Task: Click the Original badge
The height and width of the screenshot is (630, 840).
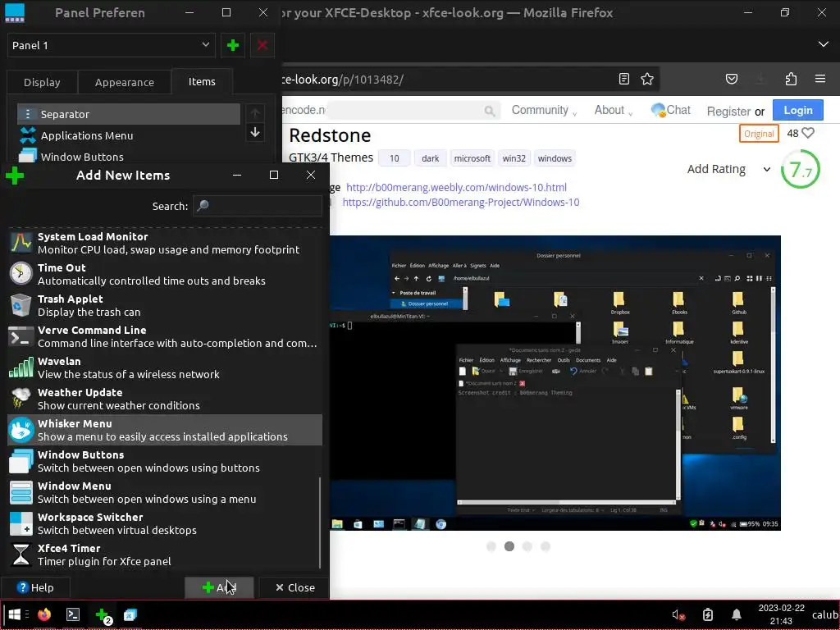Action: [759, 134]
